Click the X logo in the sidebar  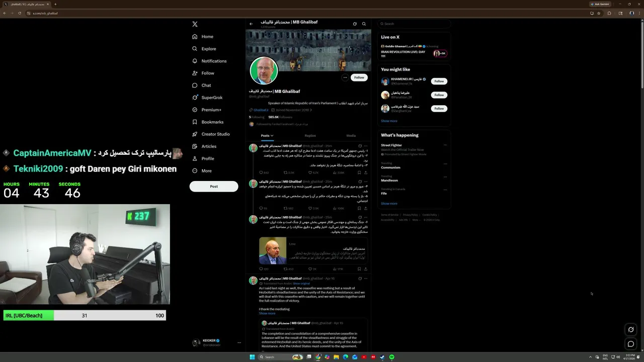195,24
